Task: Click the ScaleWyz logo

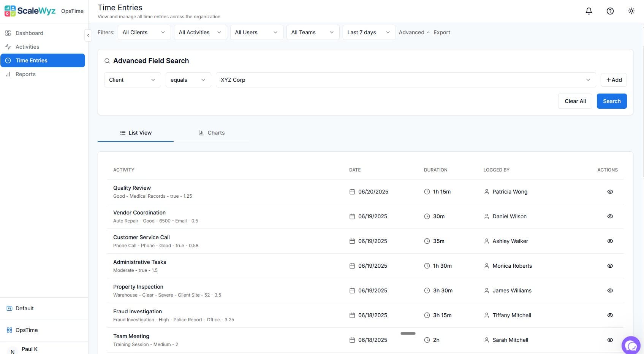Action: pos(30,11)
